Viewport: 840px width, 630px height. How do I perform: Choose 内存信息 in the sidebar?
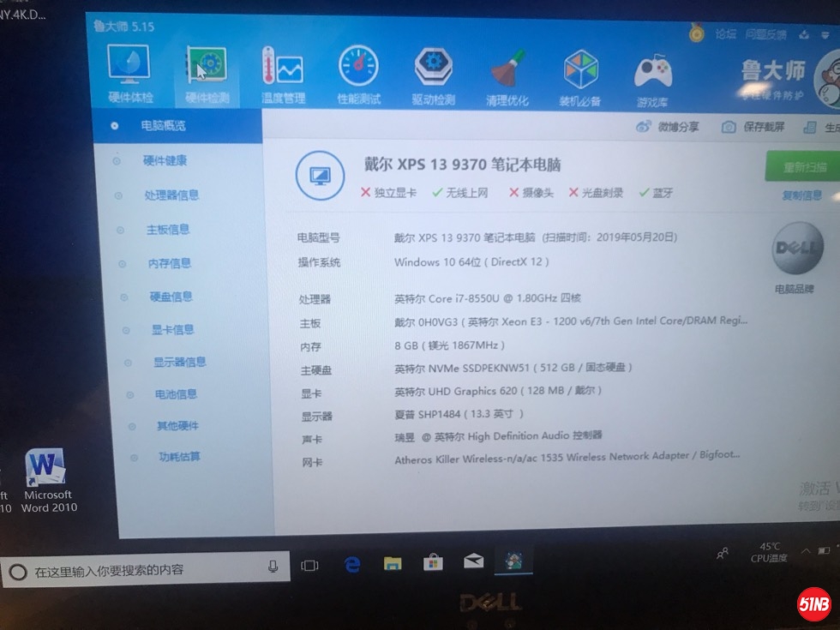[x=169, y=263]
